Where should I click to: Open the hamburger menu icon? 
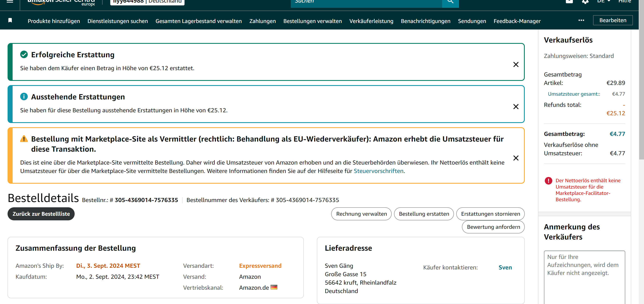tap(10, 1)
